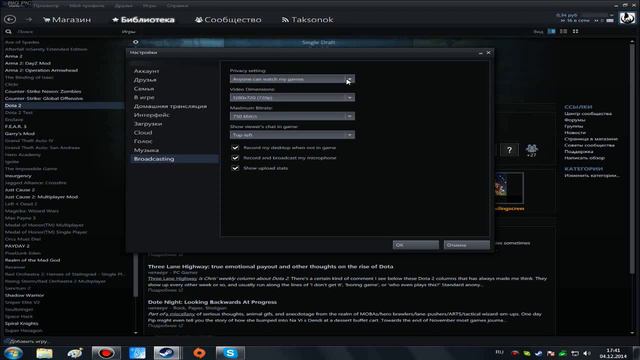Viewport: 640px width, 360px height.
Task: Open the Privacy setting dropdown
Action: [x=292, y=79]
